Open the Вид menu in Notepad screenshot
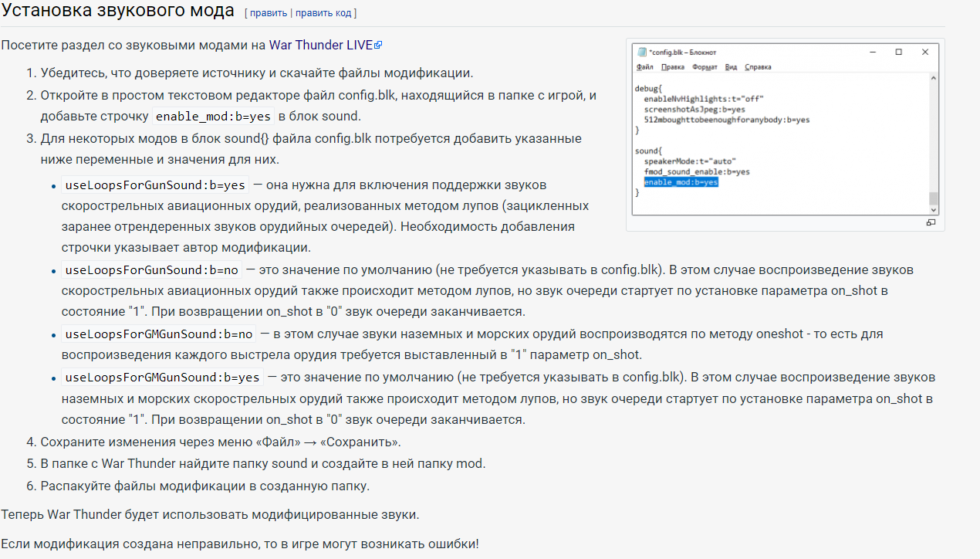980x559 pixels. coord(731,67)
